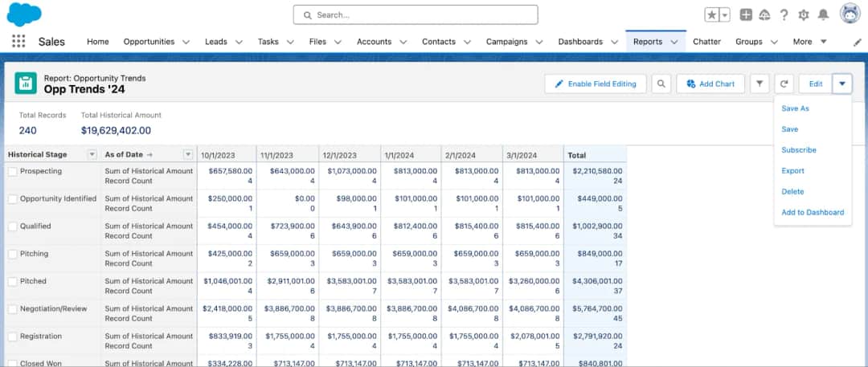Click the favorites star icon
Viewport: 868px width, 367px height.
coord(711,15)
